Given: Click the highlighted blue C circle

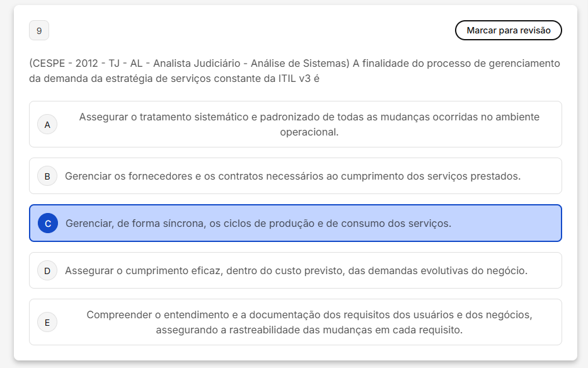Looking at the screenshot, I should [47, 223].
